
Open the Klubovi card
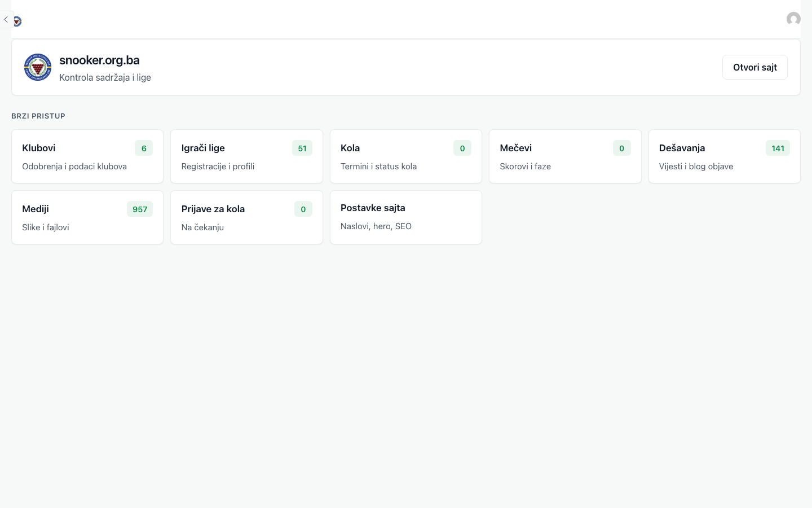pyautogui.click(x=87, y=156)
